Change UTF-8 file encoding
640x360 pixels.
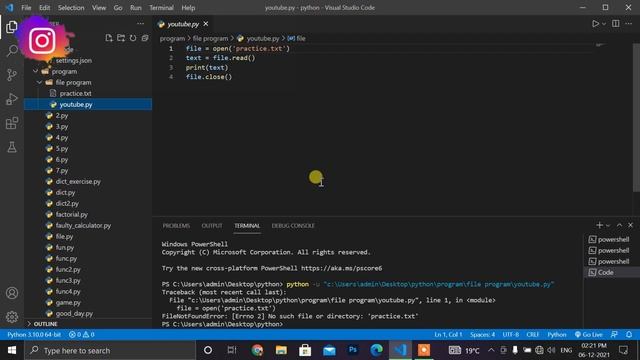(x=511, y=335)
